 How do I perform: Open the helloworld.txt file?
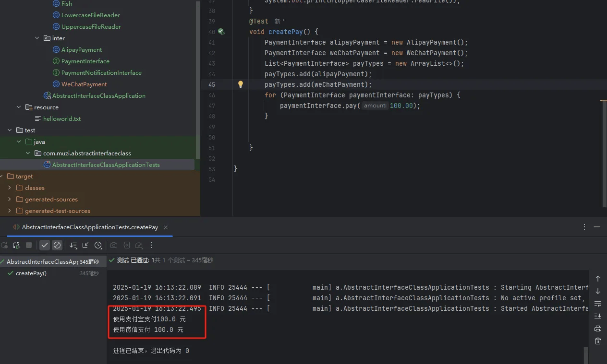tap(61, 118)
